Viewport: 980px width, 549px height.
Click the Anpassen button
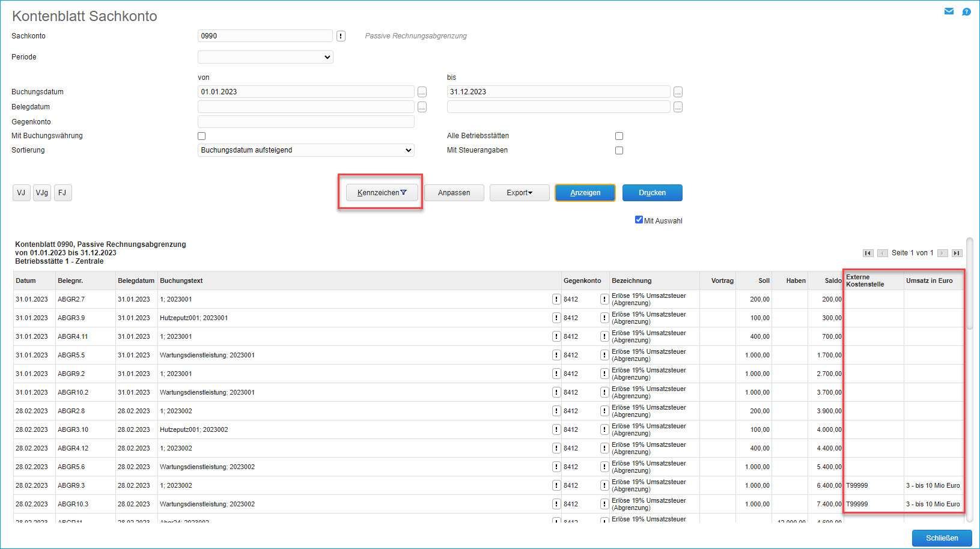pyautogui.click(x=454, y=193)
